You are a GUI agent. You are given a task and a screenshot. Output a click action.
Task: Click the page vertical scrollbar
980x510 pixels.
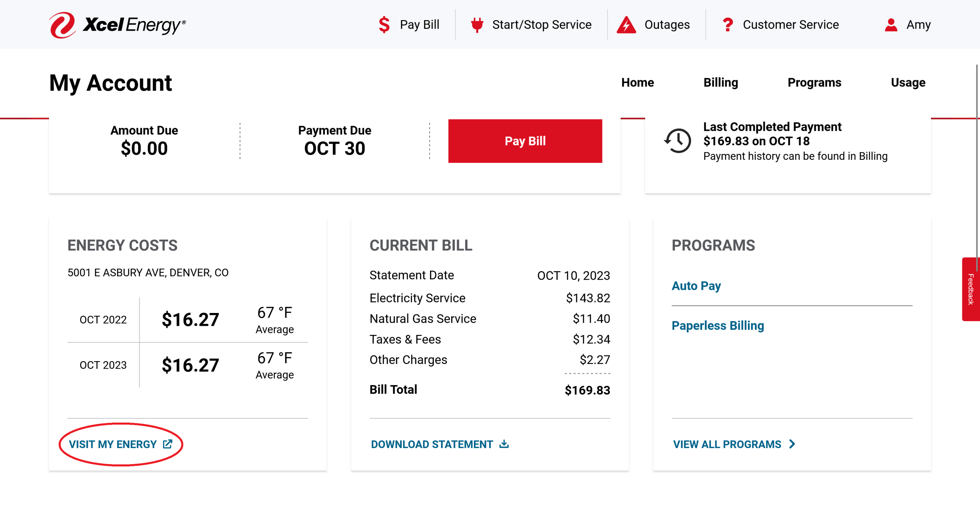pyautogui.click(x=977, y=168)
